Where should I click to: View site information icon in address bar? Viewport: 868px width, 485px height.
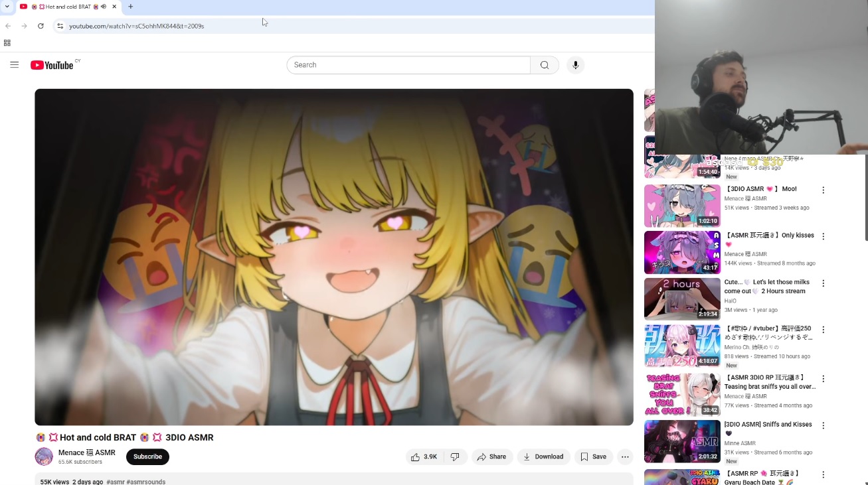point(60,26)
